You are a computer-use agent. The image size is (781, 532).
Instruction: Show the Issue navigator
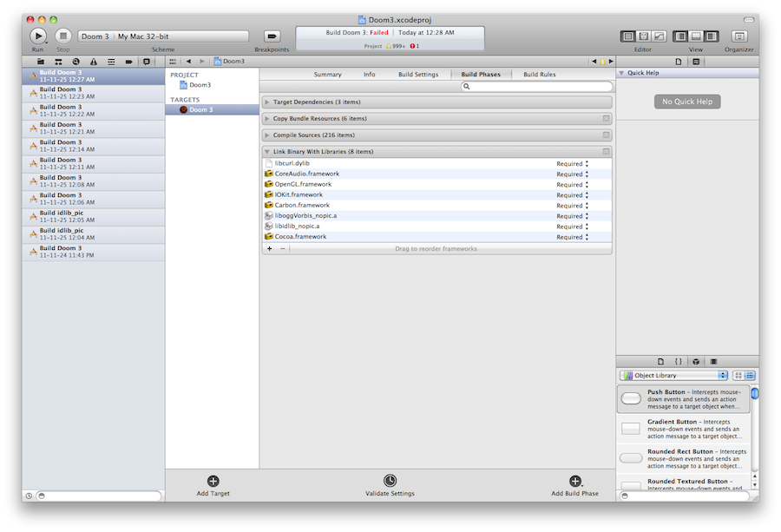pos(94,62)
